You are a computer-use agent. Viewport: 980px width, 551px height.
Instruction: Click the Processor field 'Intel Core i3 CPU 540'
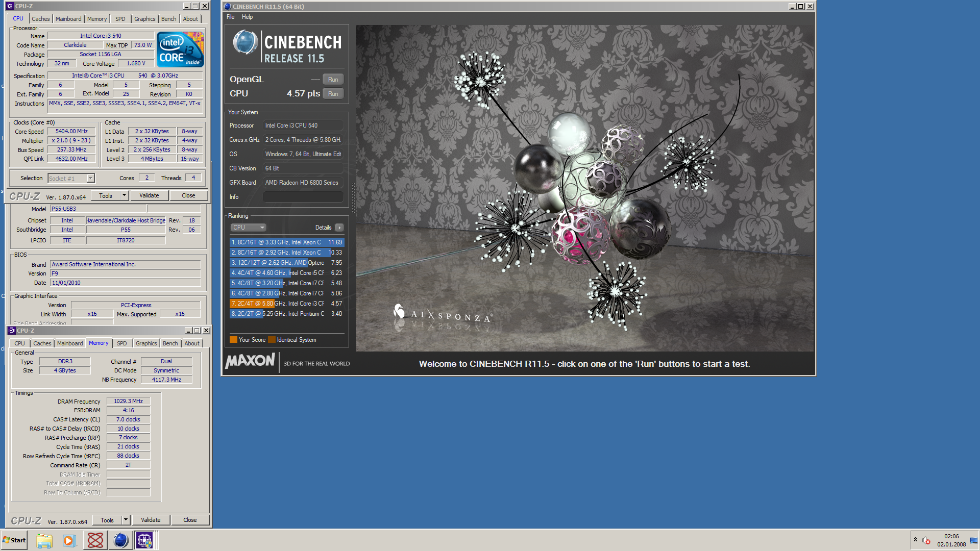click(x=303, y=126)
